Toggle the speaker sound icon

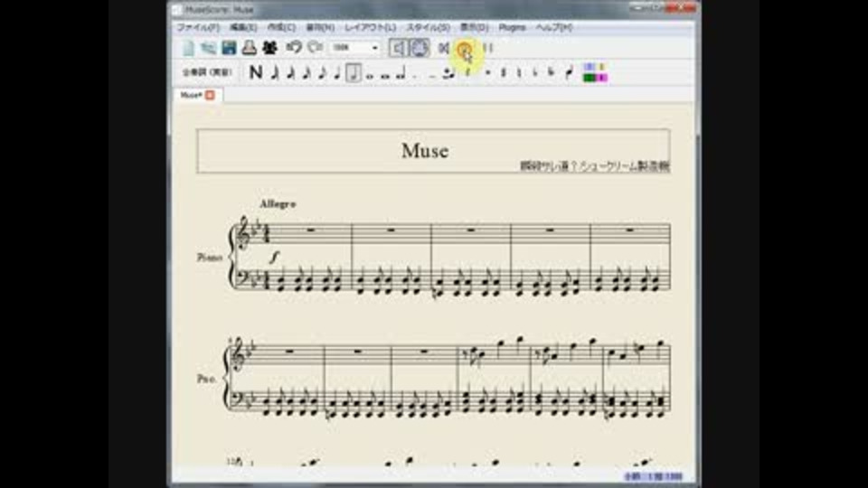tap(398, 48)
